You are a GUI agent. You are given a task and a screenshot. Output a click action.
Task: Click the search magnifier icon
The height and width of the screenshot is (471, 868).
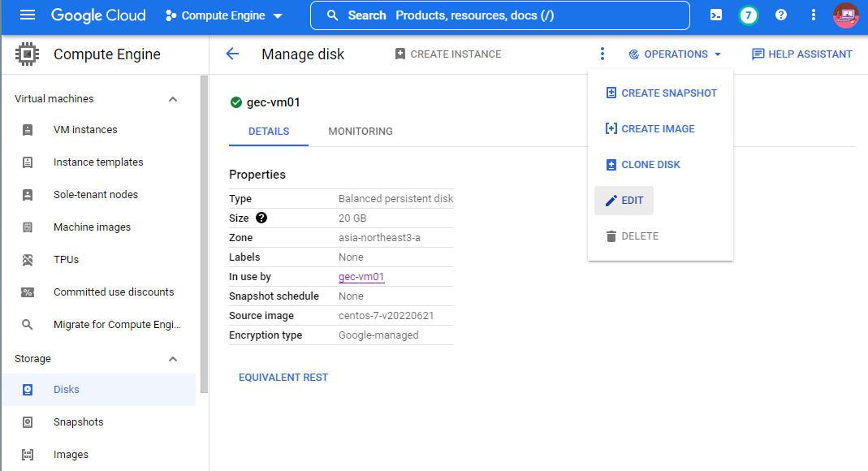point(332,15)
